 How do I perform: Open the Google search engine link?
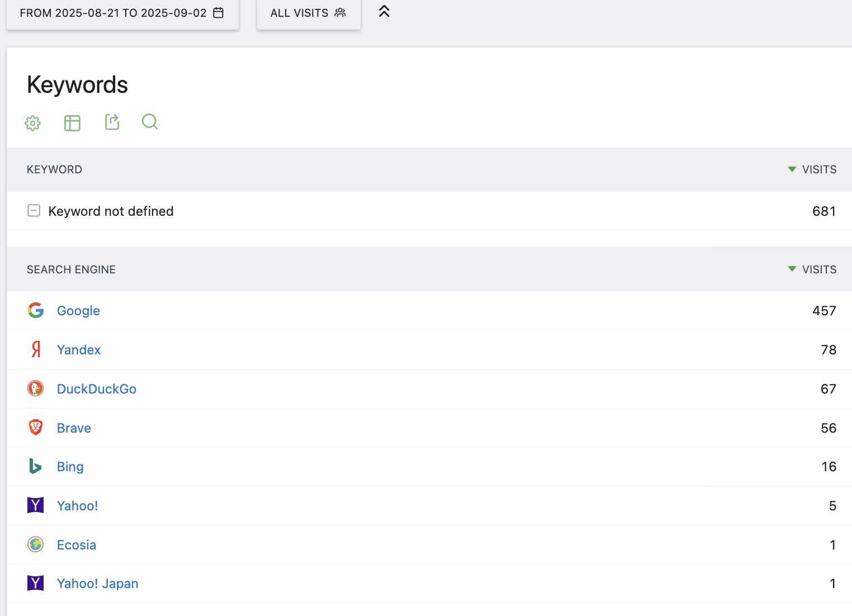pos(78,311)
